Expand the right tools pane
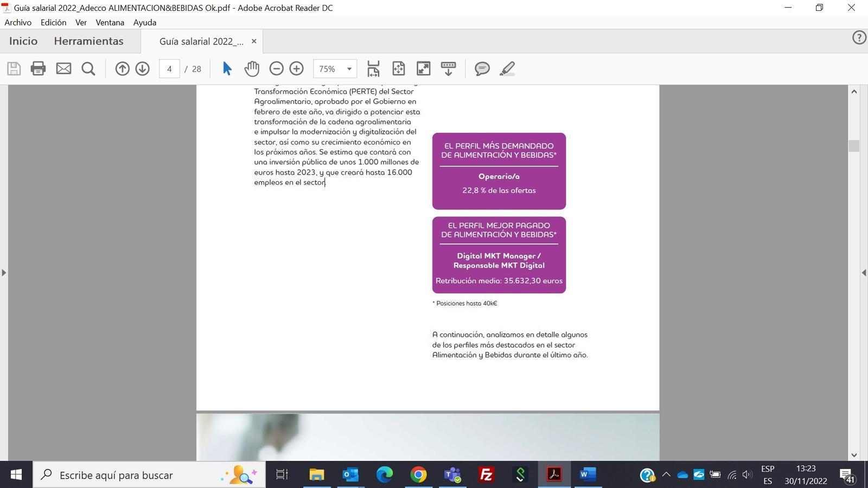Image resolution: width=868 pixels, height=488 pixels. click(x=864, y=273)
